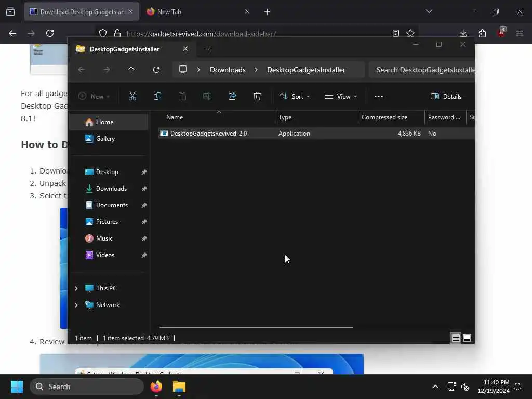Viewport: 532px width, 399px height.
Task: Open a new File Explorer tab
Action: tap(208, 49)
